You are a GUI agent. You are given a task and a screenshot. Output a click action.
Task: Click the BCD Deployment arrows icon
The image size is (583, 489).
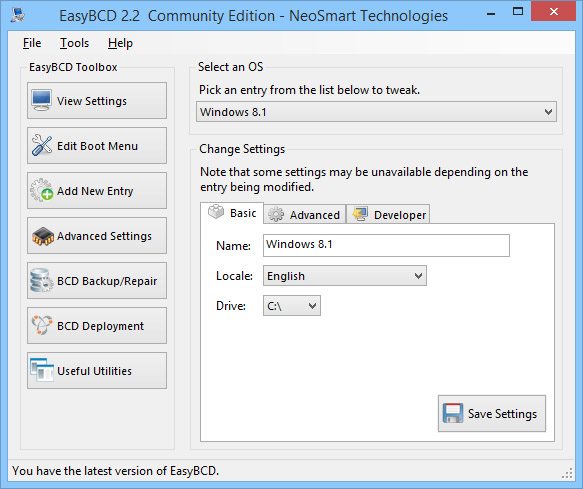tap(41, 325)
